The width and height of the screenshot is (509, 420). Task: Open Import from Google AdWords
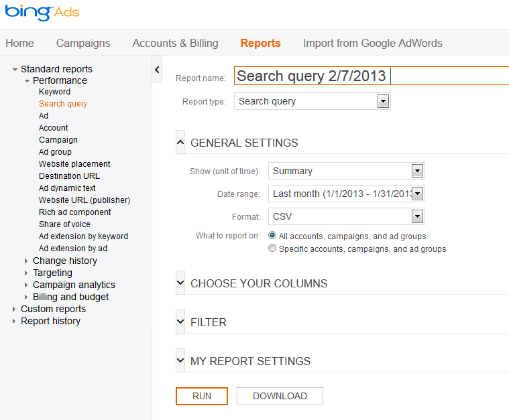[373, 43]
